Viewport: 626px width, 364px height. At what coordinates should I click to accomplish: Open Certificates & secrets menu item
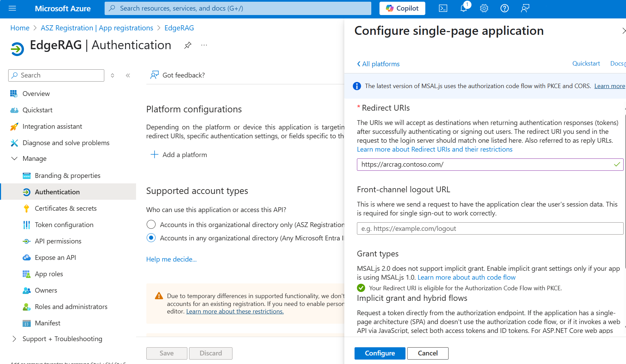[x=66, y=208]
